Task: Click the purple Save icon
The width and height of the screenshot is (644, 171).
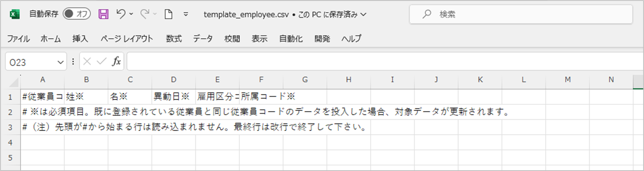Action: (x=104, y=14)
